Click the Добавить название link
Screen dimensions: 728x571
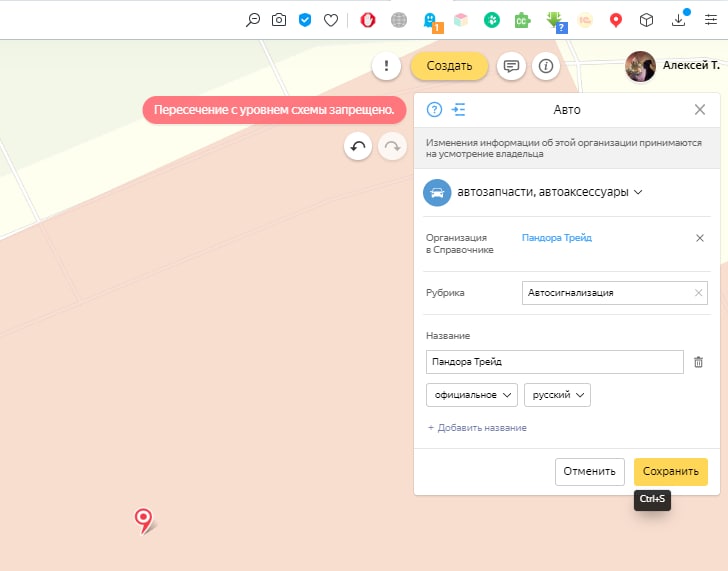(477, 428)
